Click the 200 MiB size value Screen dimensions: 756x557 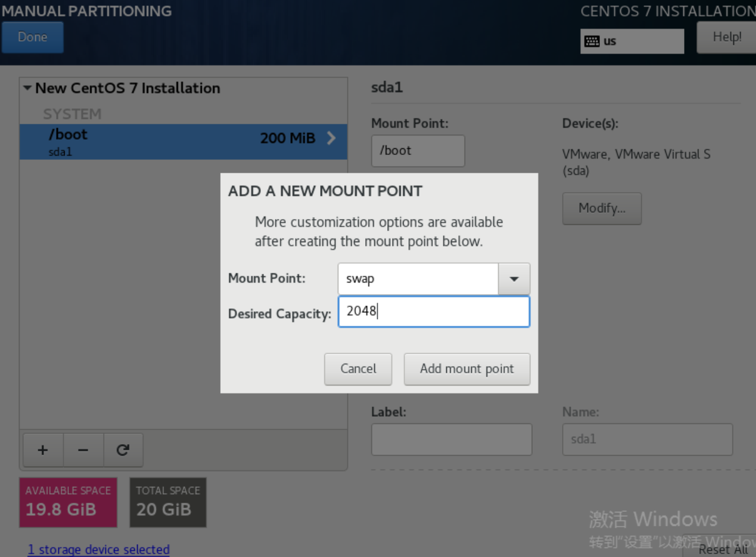point(288,138)
